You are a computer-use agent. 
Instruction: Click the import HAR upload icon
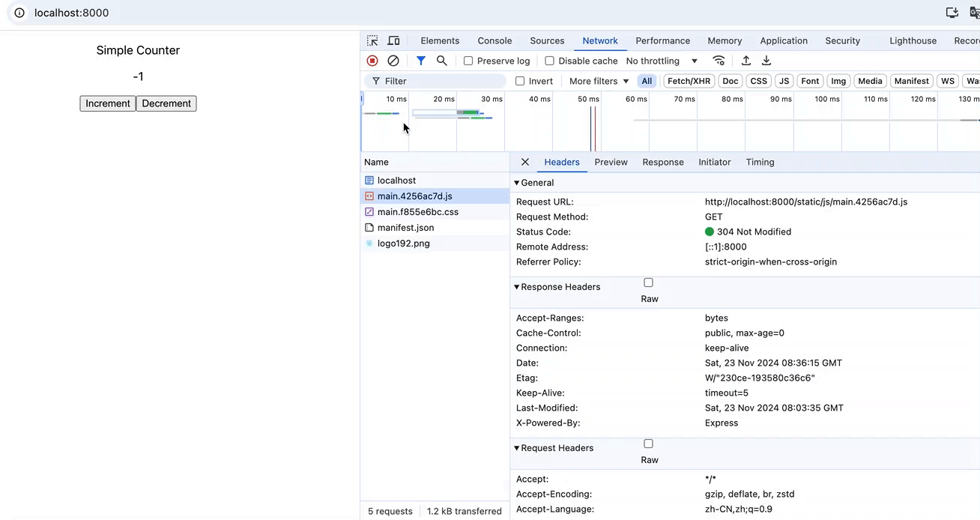coord(746,61)
